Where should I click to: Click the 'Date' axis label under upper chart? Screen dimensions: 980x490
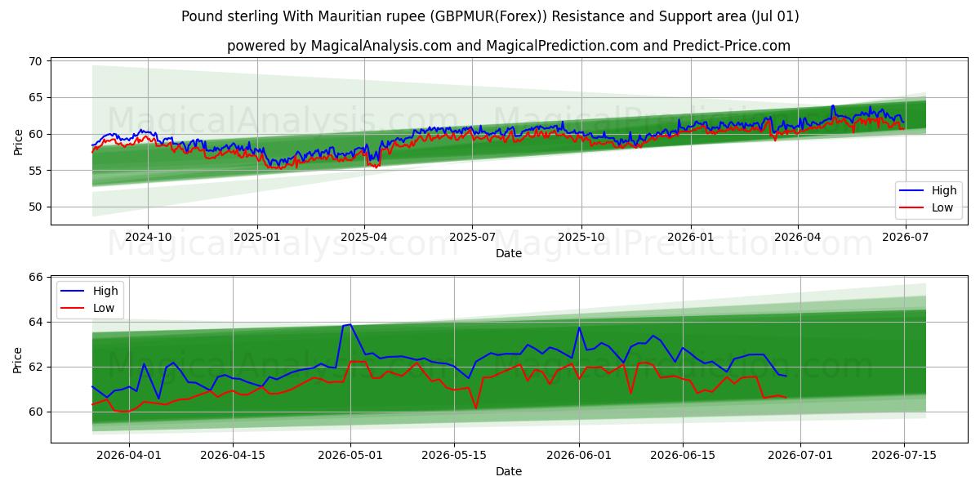509,253
